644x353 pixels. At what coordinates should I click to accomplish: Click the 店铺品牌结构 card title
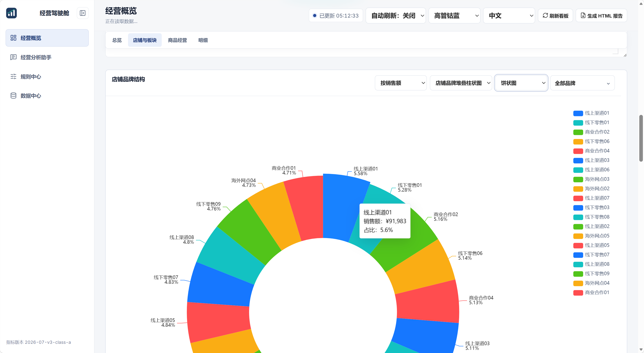(128, 79)
